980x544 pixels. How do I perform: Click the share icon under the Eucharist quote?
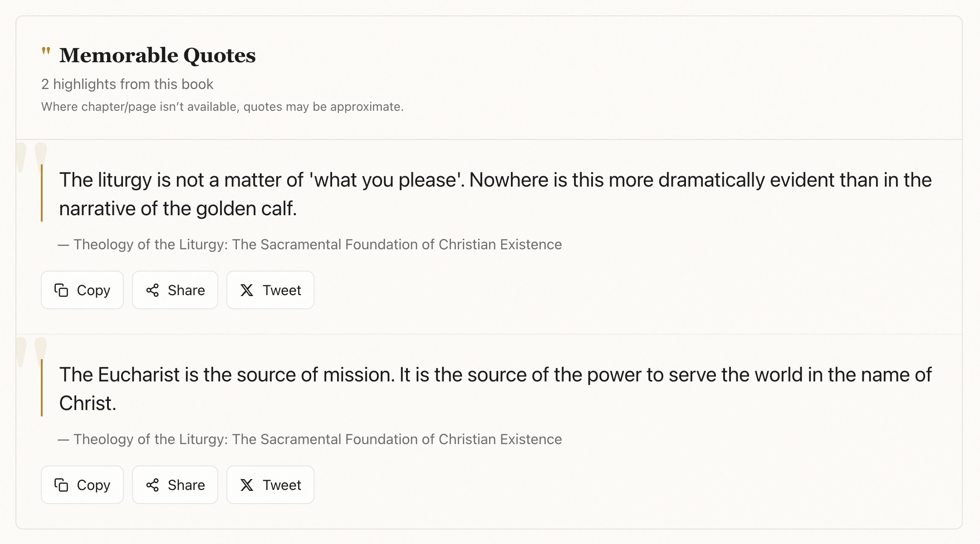coord(152,485)
